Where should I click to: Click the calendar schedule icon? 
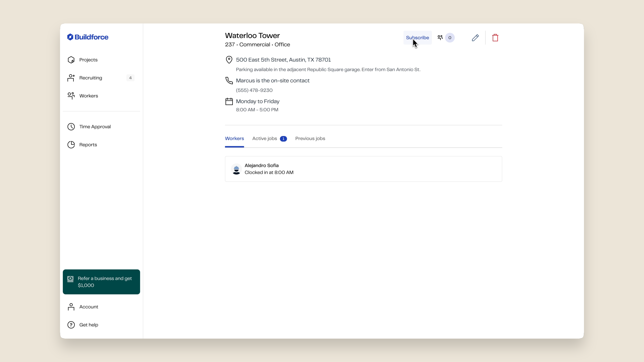(x=229, y=101)
